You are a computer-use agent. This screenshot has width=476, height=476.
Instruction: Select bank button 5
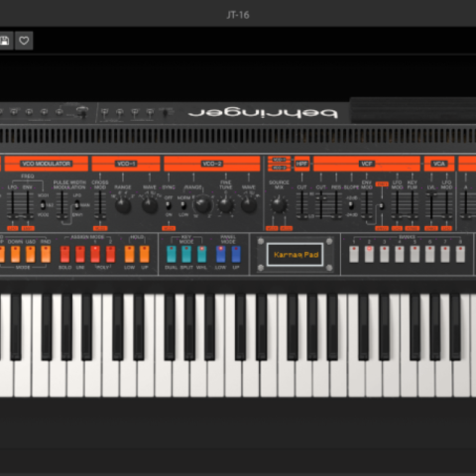point(415,254)
